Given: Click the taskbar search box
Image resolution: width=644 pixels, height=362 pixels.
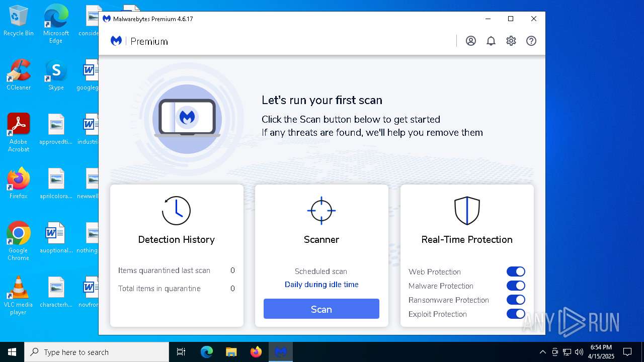Looking at the screenshot, I should coord(97,352).
